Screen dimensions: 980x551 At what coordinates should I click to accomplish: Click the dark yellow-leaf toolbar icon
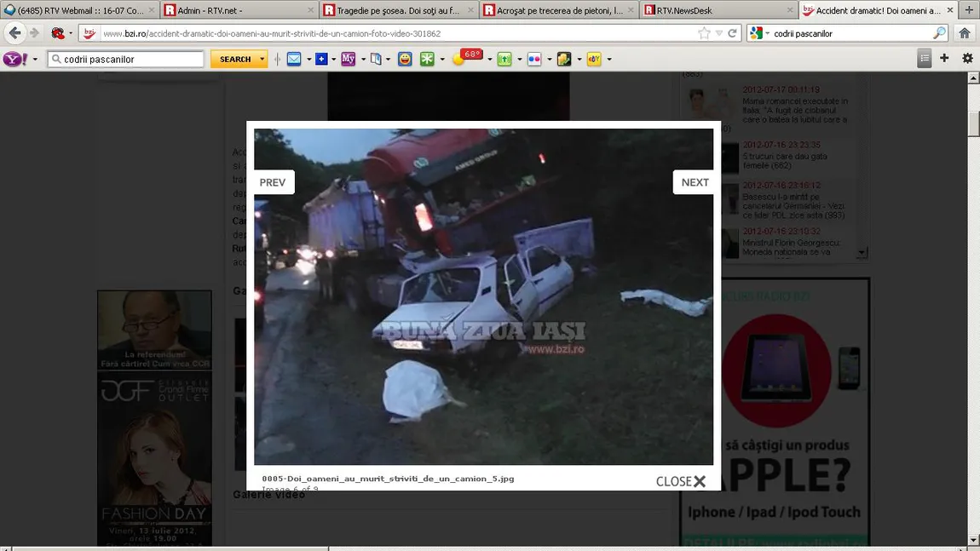point(564,59)
